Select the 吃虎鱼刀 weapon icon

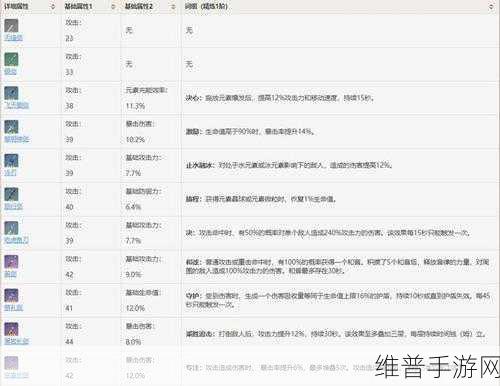pyautogui.click(x=11, y=228)
